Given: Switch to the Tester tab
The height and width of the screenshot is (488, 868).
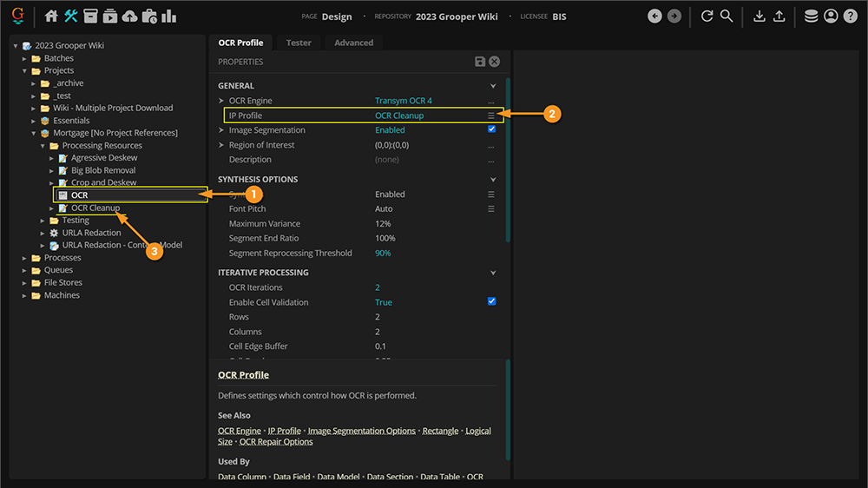Looking at the screenshot, I should (x=299, y=43).
